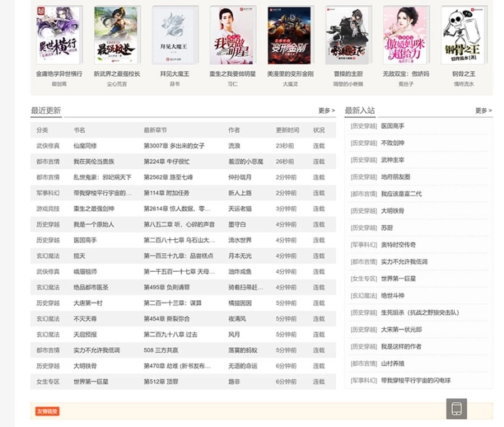Click 更新时间 column header
The height and width of the screenshot is (427, 504).
[288, 130]
